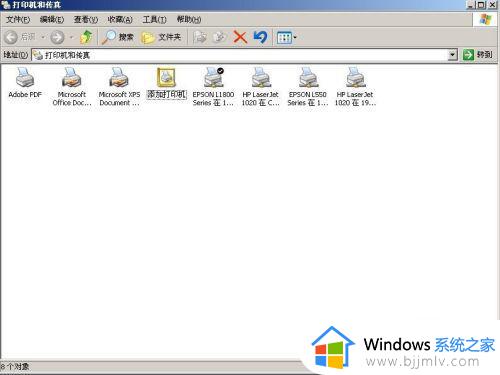Click the window title bar system icon
This screenshot has height=375, width=500.
point(6,5)
